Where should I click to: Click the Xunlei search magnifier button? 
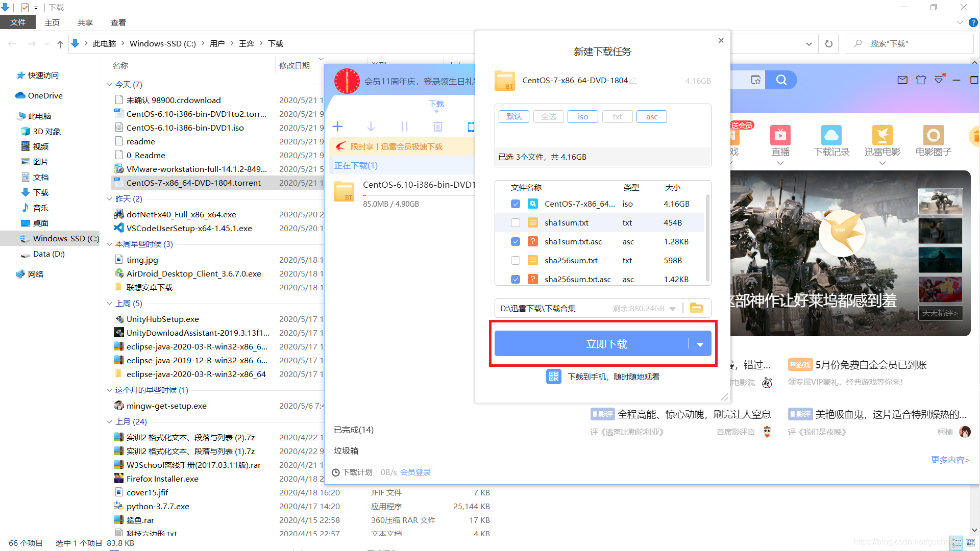pos(781,80)
